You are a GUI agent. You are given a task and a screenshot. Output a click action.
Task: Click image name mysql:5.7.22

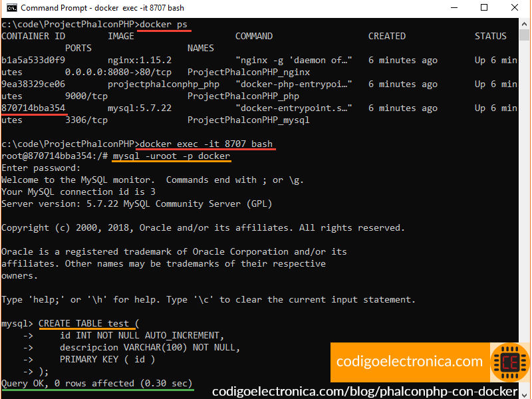pos(140,108)
